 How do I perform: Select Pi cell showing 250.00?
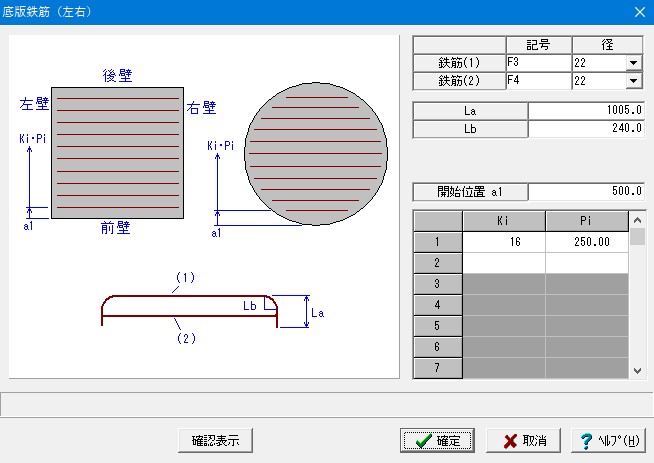(x=587, y=242)
